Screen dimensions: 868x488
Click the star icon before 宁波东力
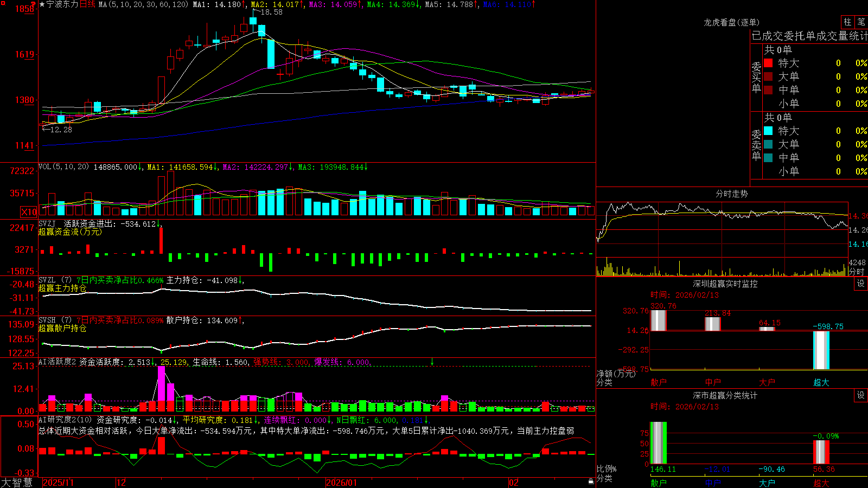(x=42, y=4)
